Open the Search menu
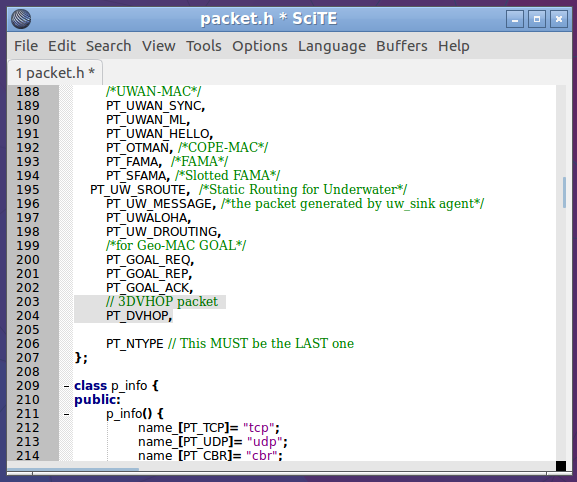 tap(109, 46)
